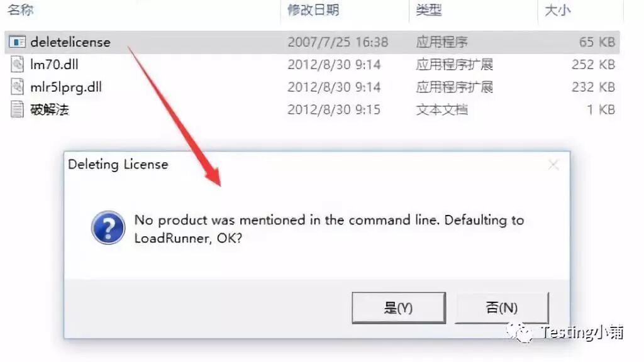Sort files by 大小 column header
Screen dimensions: 644x362
557,9
